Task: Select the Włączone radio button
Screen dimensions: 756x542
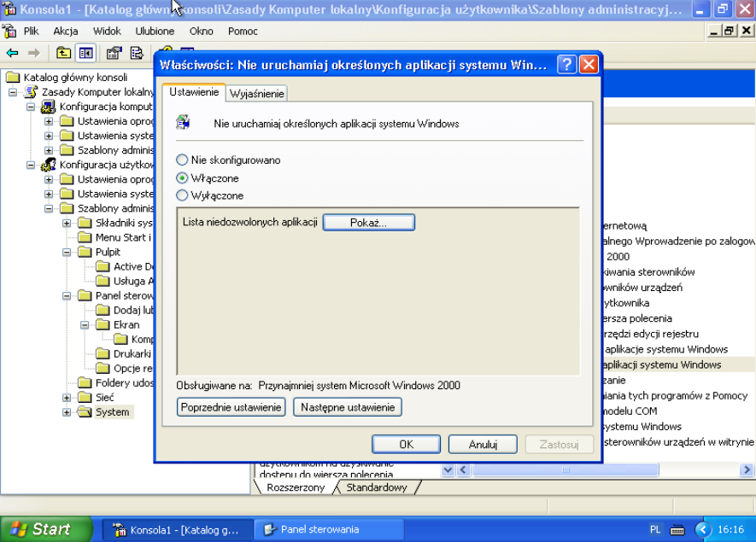Action: pyautogui.click(x=182, y=178)
